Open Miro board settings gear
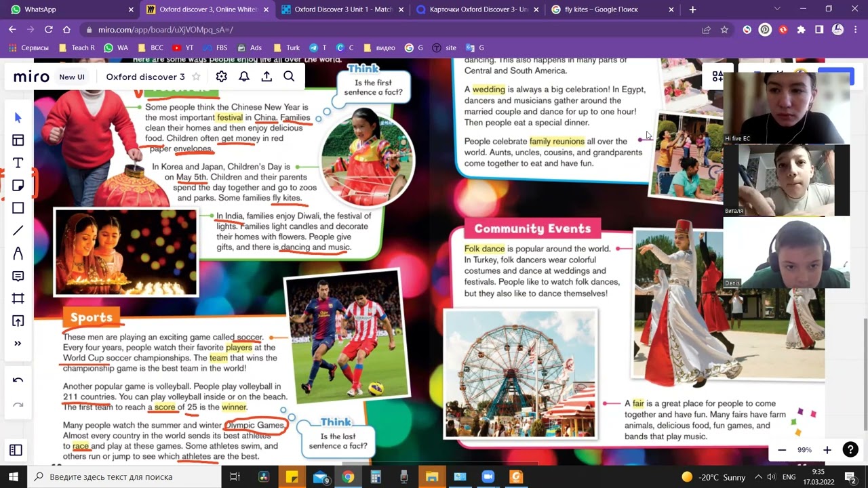 click(221, 77)
